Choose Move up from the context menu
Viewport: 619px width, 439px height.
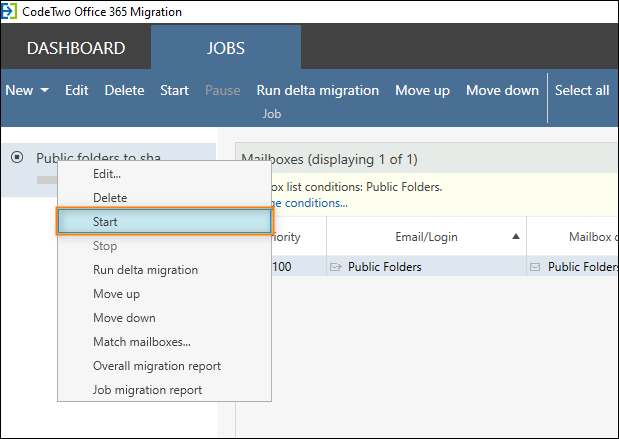tap(165, 294)
